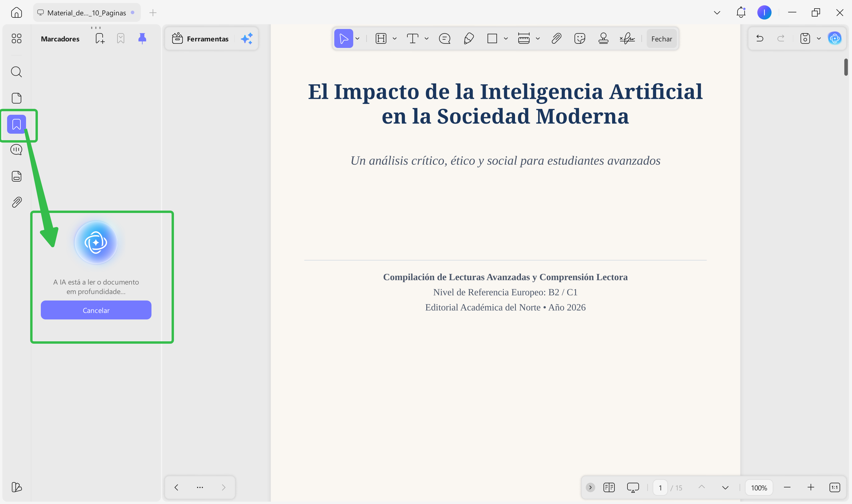Expand the measurement tool options arrow
This screenshot has height=504, width=852.
538,38
